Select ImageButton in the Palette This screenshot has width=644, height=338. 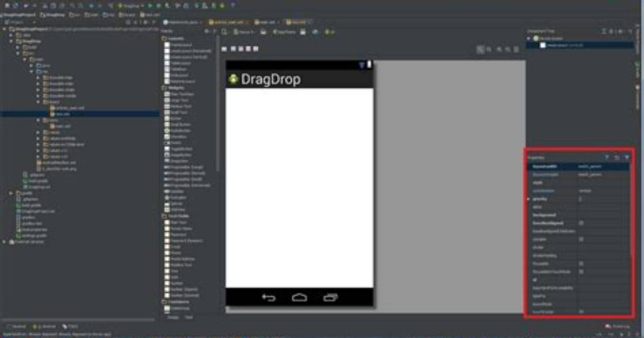click(178, 155)
